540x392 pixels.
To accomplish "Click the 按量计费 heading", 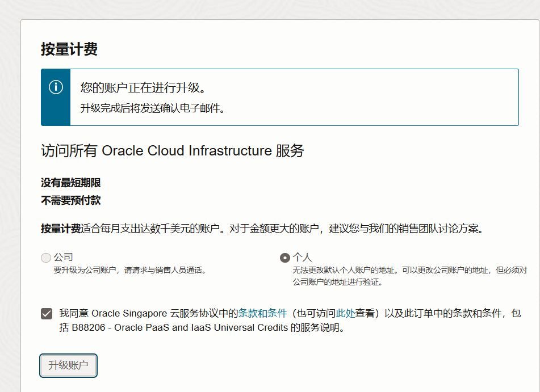I will pyautogui.click(x=69, y=49).
